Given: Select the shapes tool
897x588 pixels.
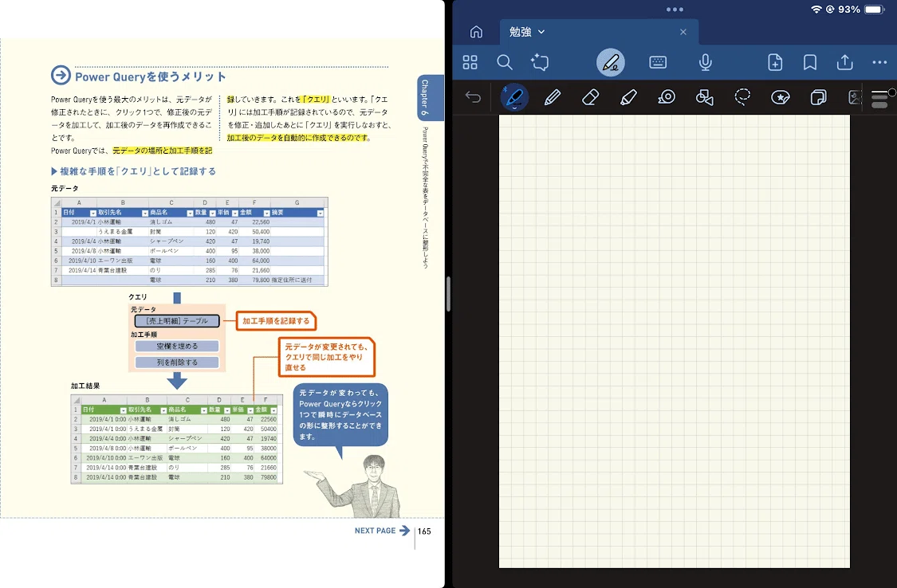Looking at the screenshot, I should pos(704,97).
